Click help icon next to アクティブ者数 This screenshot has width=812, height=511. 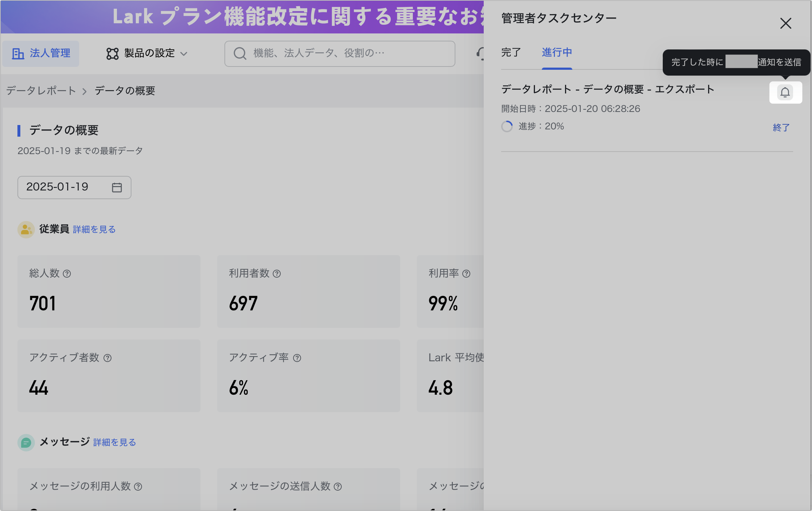coord(107,358)
